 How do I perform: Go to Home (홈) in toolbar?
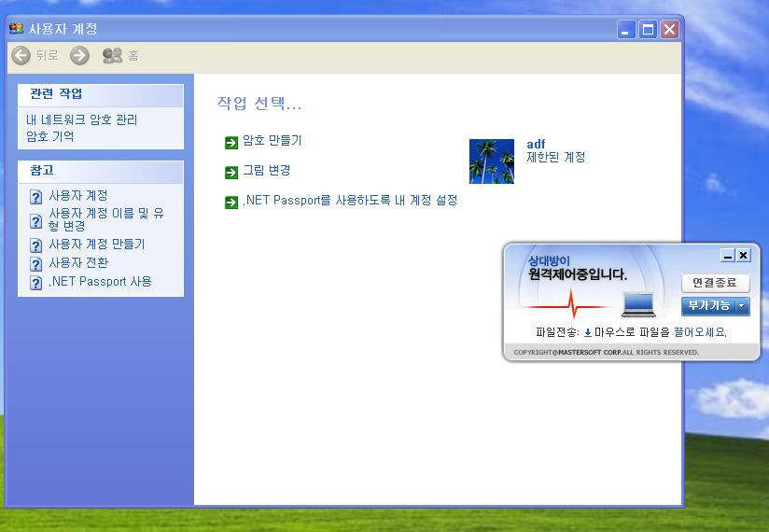pos(120,55)
